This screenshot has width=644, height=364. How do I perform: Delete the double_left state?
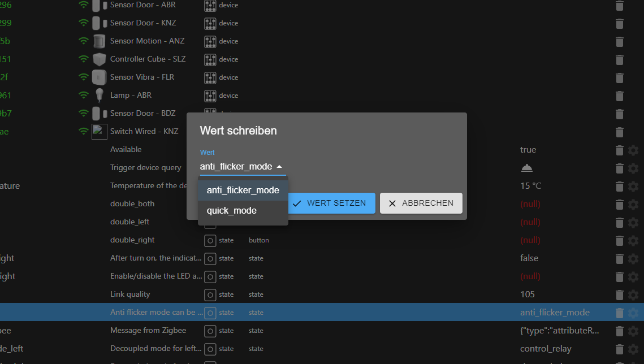(x=620, y=223)
